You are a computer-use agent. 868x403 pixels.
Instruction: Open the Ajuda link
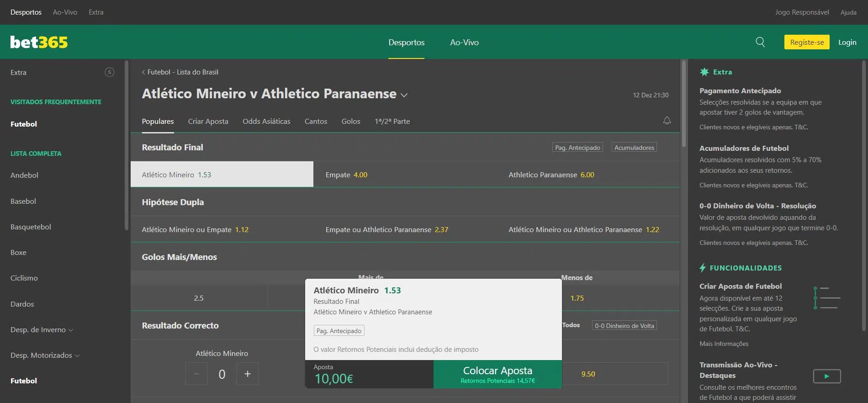point(848,12)
